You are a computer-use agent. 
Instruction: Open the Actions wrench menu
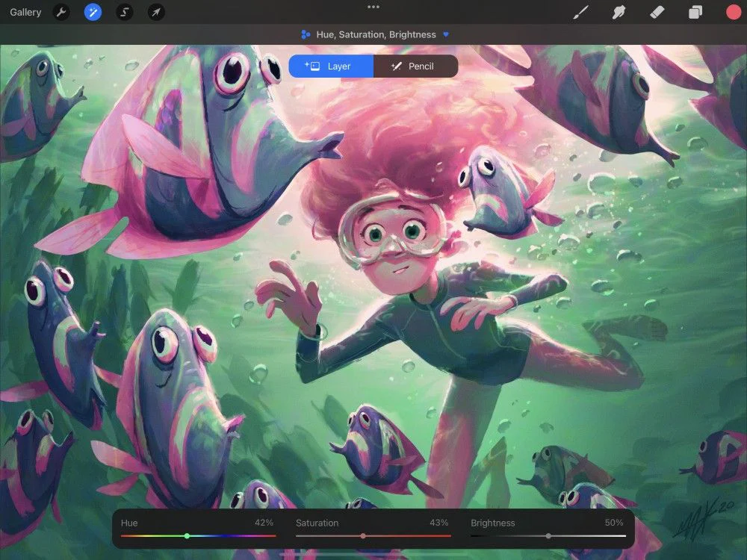click(x=61, y=13)
